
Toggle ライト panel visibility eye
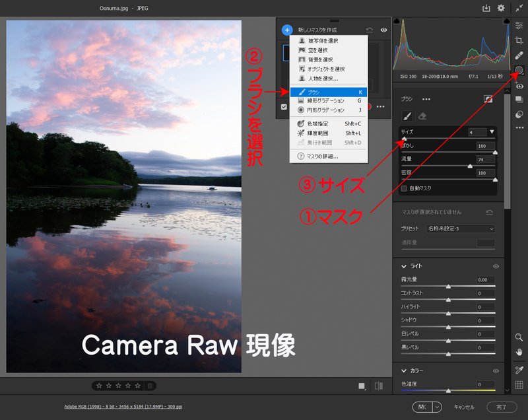(x=496, y=266)
